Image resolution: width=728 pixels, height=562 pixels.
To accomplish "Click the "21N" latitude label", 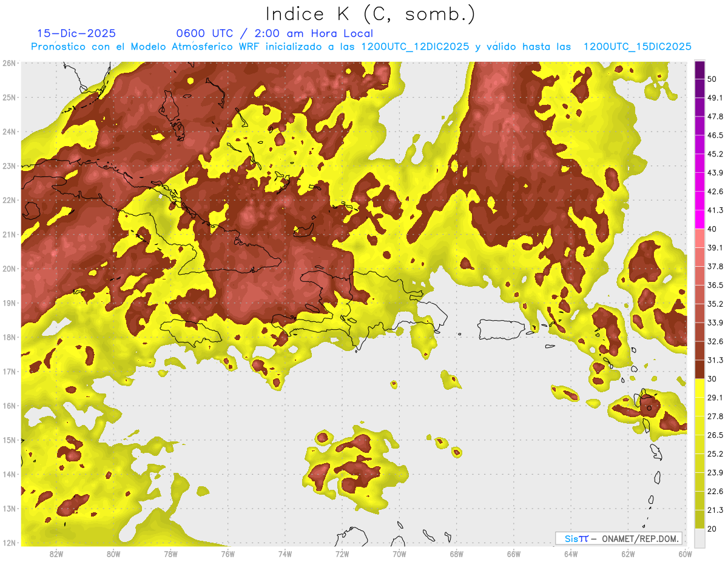I will [8, 235].
